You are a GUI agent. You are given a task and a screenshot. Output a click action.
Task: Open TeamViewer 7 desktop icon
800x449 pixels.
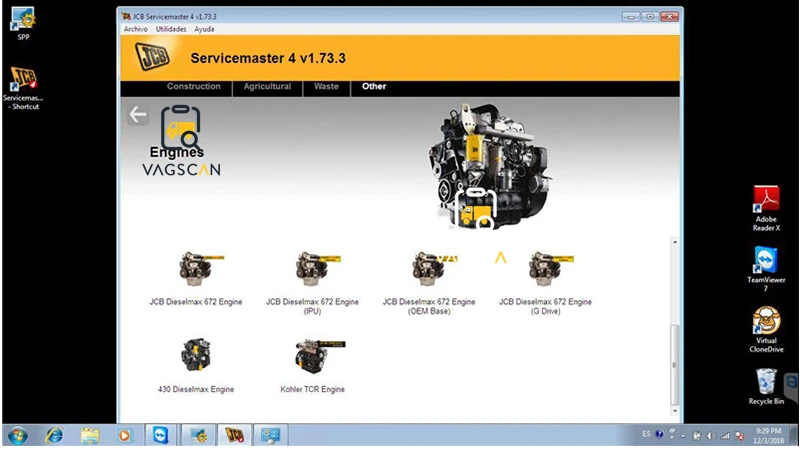pyautogui.click(x=766, y=269)
